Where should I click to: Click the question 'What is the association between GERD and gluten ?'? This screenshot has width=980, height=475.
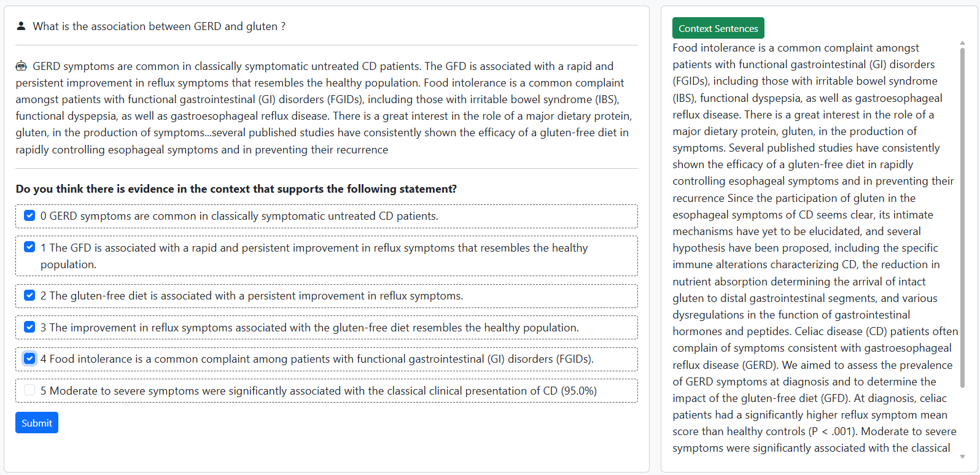click(x=159, y=26)
